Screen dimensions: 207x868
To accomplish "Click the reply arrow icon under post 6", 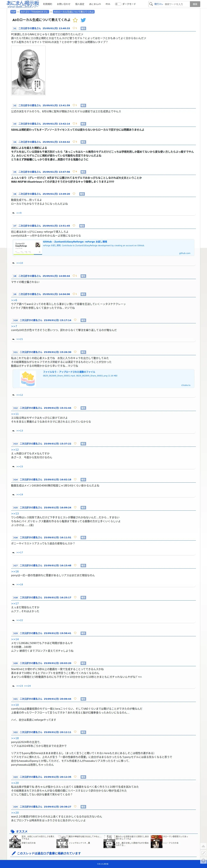I will (x=14, y=213).
